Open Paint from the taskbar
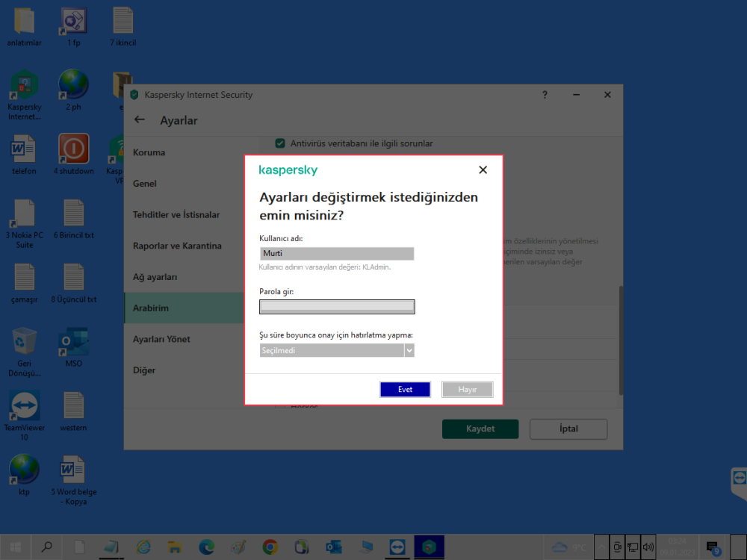The width and height of the screenshot is (747, 560). [x=238, y=547]
